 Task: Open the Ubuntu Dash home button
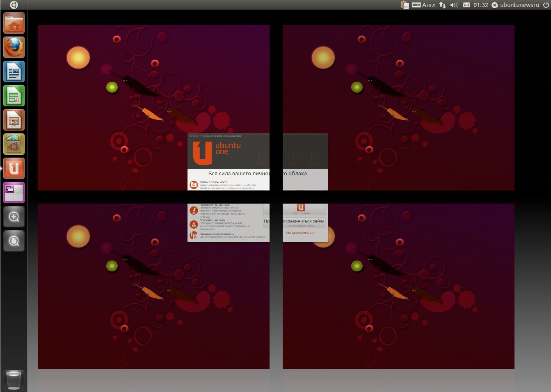tap(14, 5)
